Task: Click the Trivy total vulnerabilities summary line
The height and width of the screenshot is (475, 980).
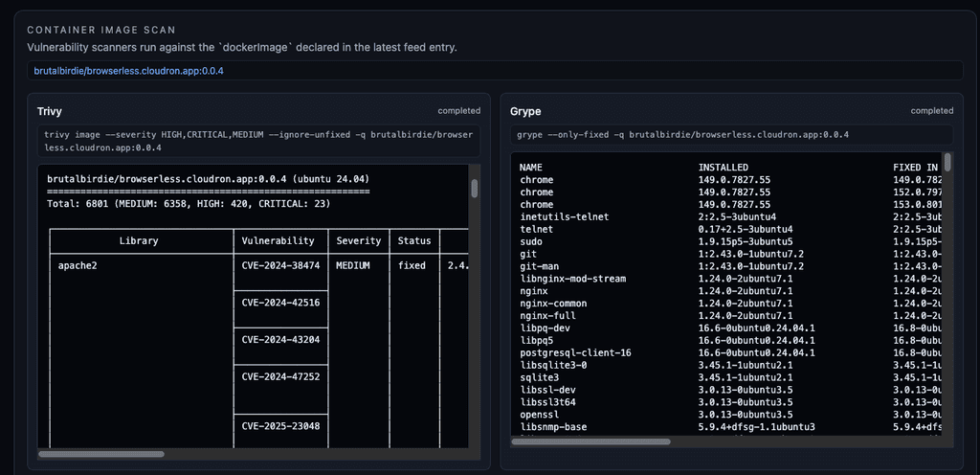Action: coord(189,204)
